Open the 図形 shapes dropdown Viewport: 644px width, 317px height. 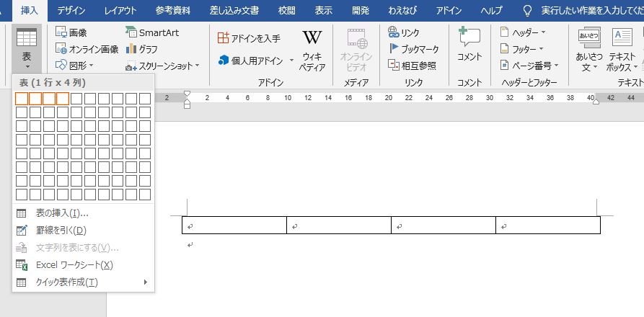(x=74, y=66)
